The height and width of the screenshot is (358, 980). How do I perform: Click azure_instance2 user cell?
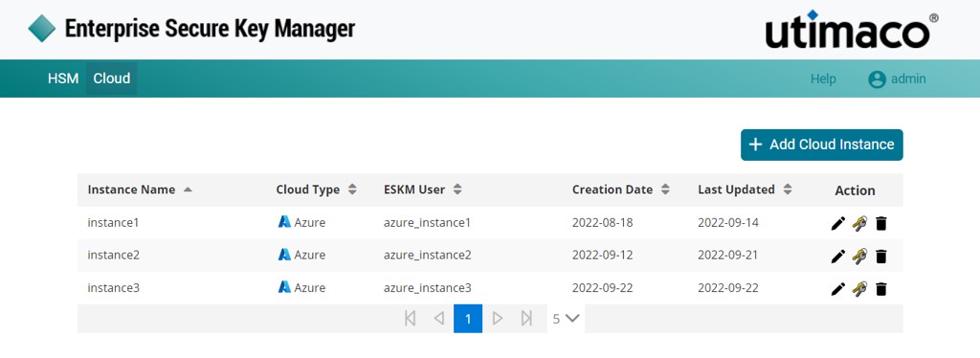pyautogui.click(x=428, y=256)
